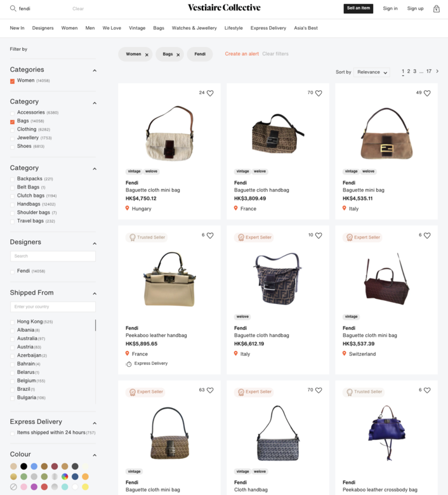Uncheck the Bags category checkbox
Viewport: 448px width, 495px height.
(x=12, y=122)
